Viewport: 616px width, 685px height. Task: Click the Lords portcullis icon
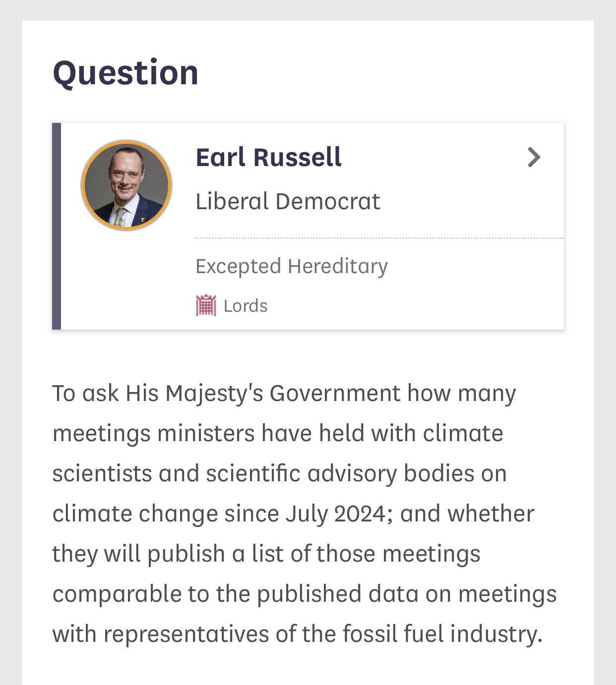(206, 305)
